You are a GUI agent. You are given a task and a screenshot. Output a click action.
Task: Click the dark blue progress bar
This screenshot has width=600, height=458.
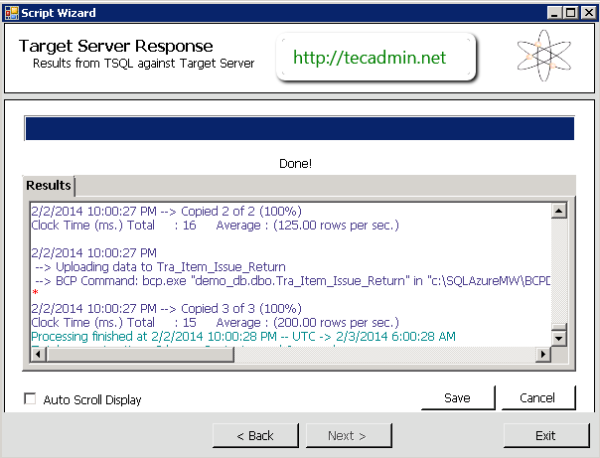pyautogui.click(x=299, y=129)
